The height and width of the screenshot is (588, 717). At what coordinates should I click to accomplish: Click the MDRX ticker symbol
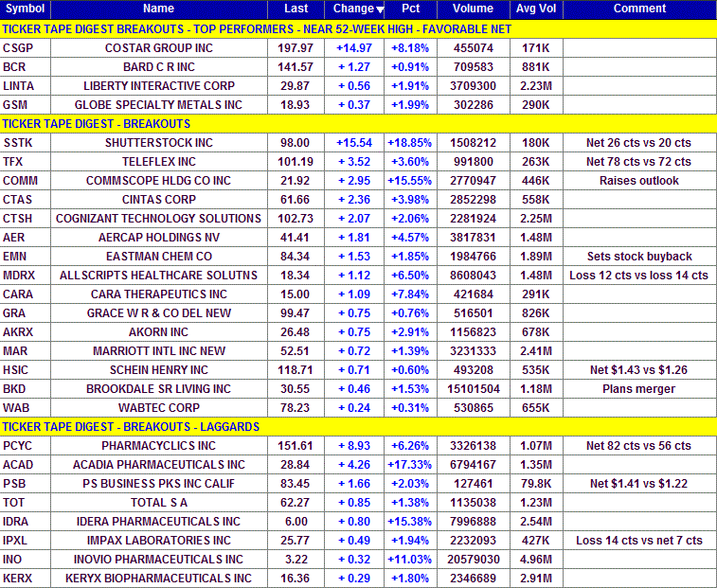pyautogui.click(x=19, y=276)
